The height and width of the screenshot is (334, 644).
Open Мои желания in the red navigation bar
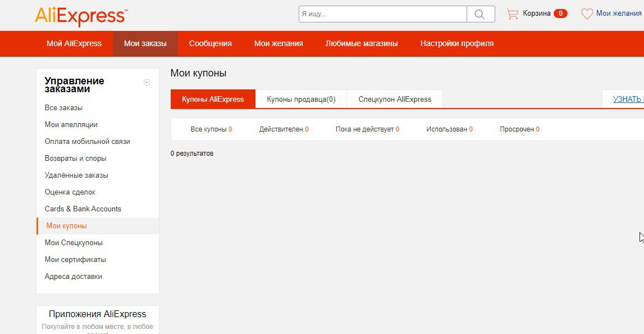(278, 44)
